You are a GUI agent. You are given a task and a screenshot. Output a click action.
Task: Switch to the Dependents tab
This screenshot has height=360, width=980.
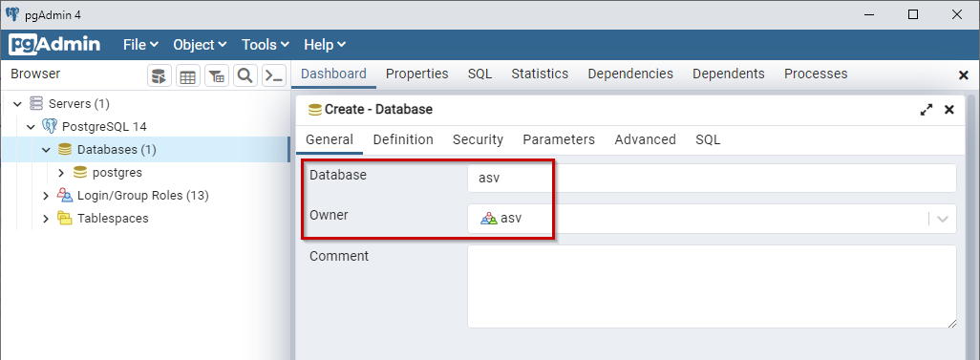[728, 74]
